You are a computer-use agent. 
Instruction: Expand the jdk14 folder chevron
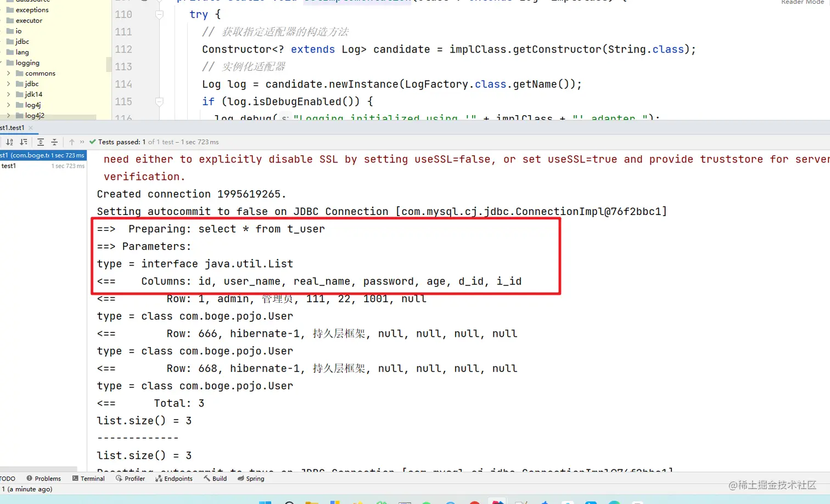pyautogui.click(x=8, y=94)
